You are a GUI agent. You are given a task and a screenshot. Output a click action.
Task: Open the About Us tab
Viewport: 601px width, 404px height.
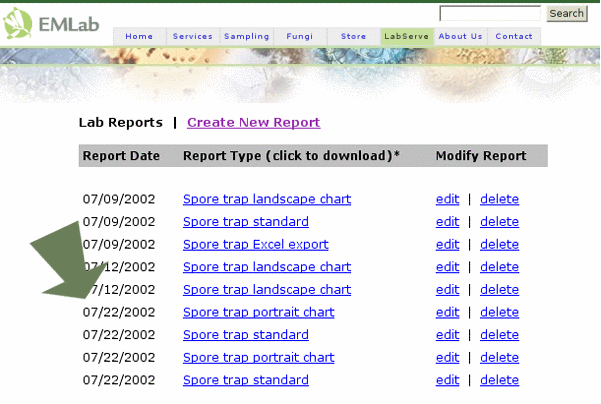pos(460,36)
